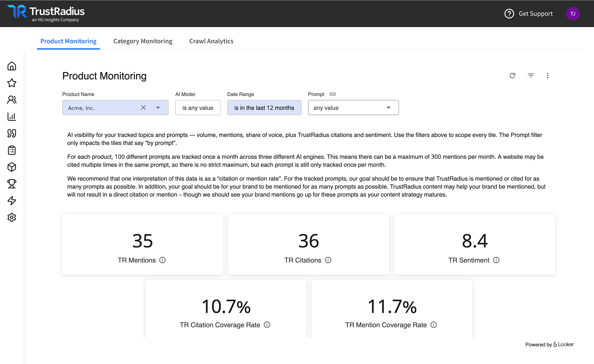Show info for TR Sentiment
The width and height of the screenshot is (594, 364).
pyautogui.click(x=496, y=260)
